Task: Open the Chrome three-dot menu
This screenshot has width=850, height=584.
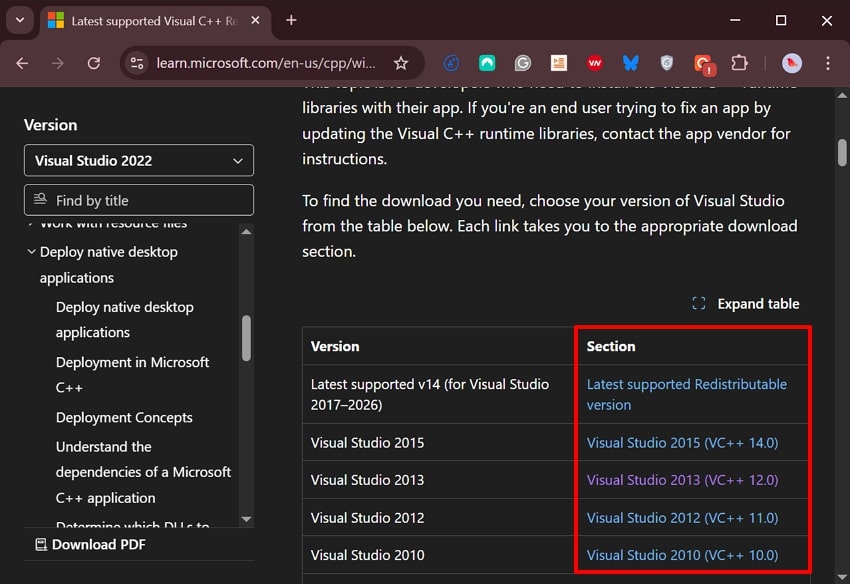Action: (x=828, y=62)
